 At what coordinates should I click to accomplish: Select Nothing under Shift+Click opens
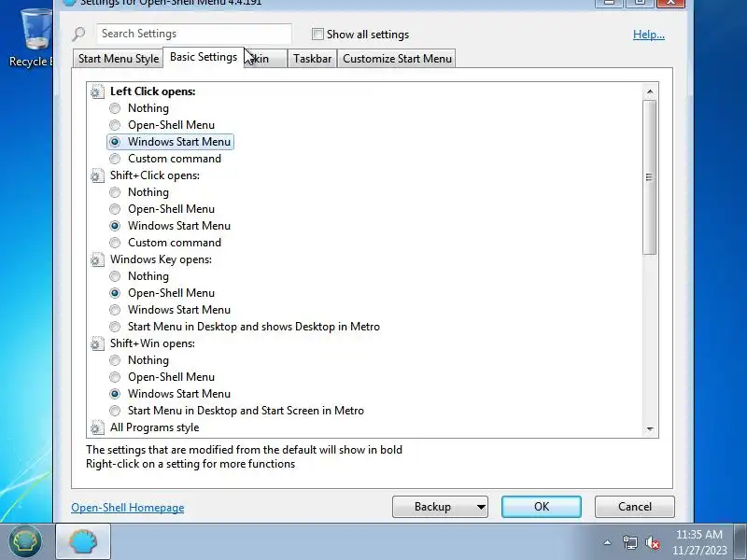tap(115, 192)
